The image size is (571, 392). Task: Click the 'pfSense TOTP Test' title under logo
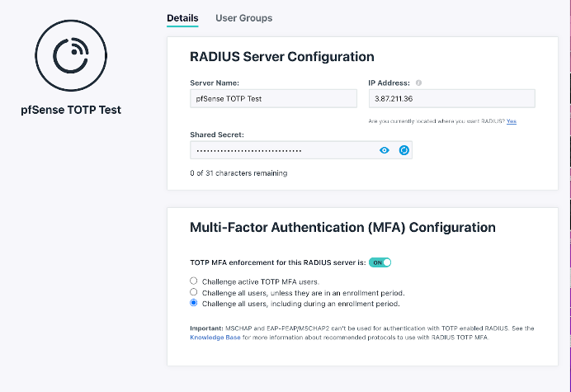[70, 110]
